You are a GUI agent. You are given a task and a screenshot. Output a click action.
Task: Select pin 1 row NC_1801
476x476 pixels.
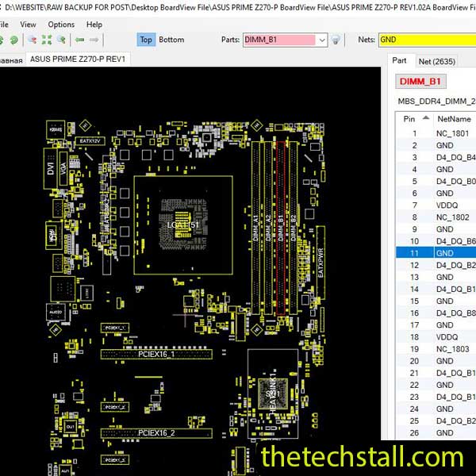[436, 133]
